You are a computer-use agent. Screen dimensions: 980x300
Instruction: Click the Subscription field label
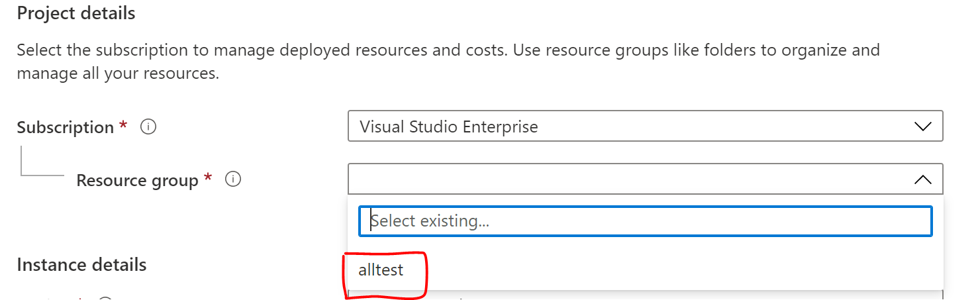pyautogui.click(x=66, y=127)
